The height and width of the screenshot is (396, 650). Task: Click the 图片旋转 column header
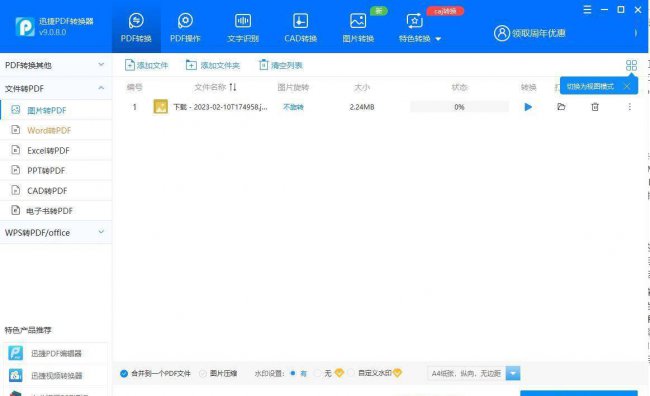[x=293, y=87]
